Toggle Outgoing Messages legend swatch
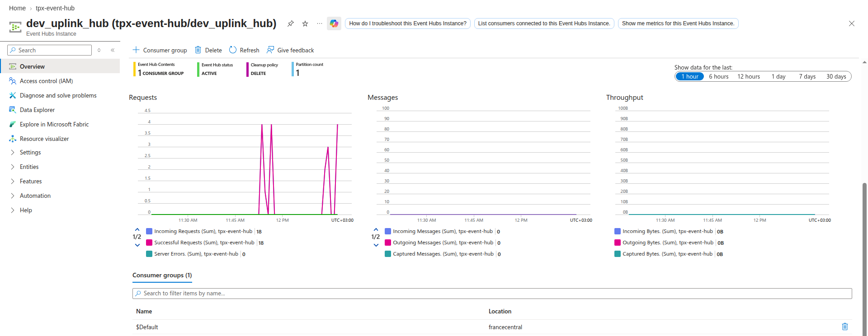This screenshot has height=336, width=868. (x=388, y=243)
